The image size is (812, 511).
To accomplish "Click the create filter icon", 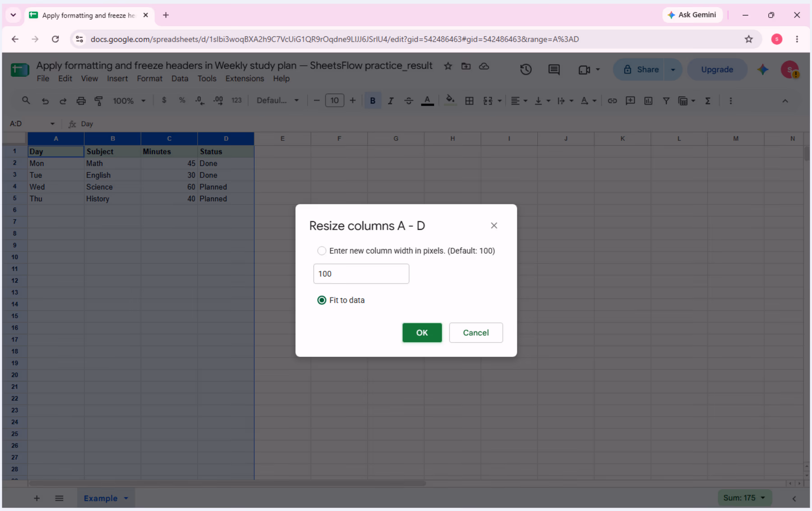I will [666, 101].
